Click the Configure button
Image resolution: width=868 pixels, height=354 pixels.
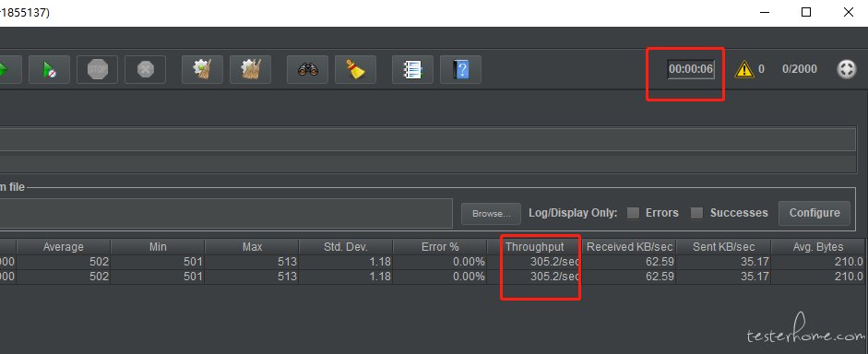point(814,213)
